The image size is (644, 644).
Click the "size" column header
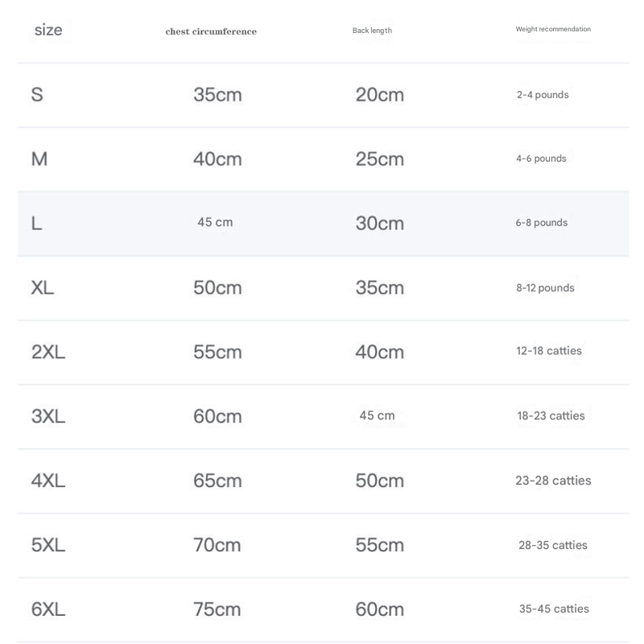(48, 31)
